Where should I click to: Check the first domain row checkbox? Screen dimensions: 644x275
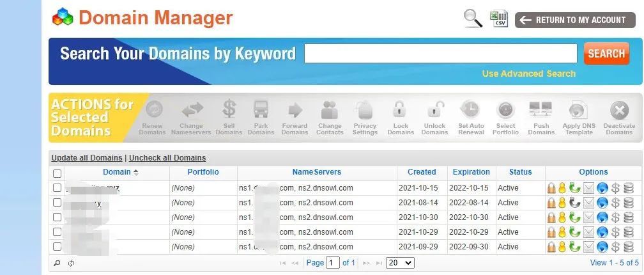[x=57, y=188]
